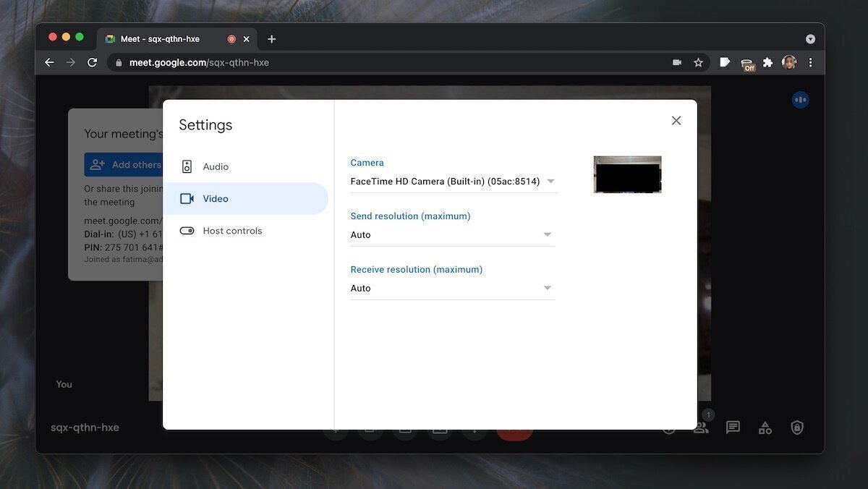Image resolution: width=868 pixels, height=489 pixels.
Task: Reload the Meet page
Action: [x=92, y=63]
